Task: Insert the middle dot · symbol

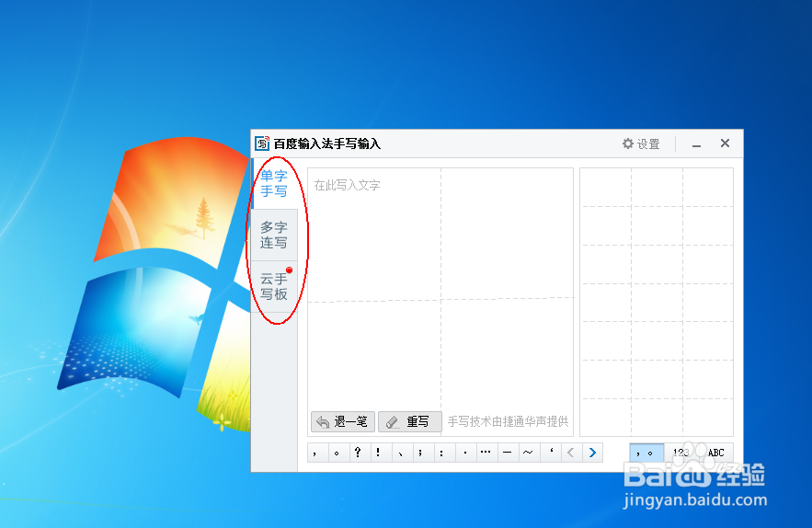Action: 466,453
